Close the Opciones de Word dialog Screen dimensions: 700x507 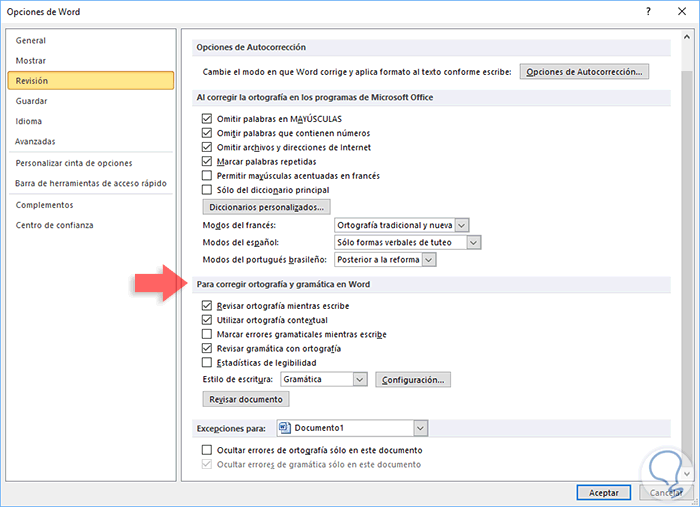[682, 12]
